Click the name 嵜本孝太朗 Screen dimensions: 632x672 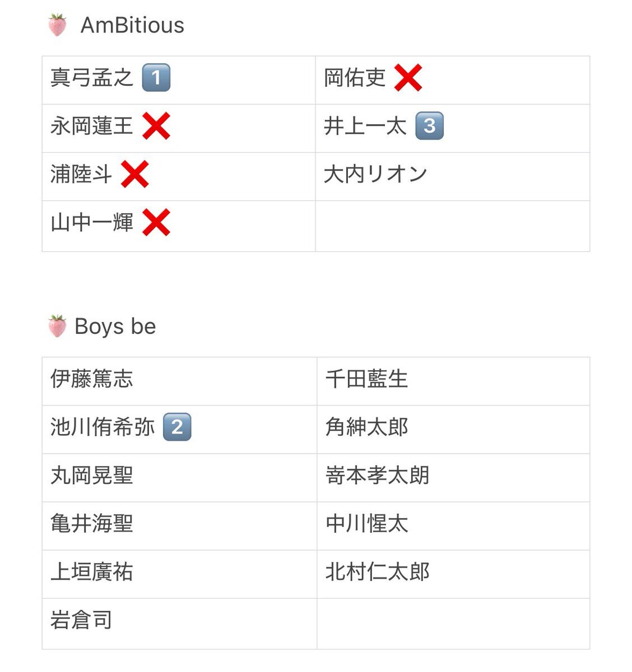pyautogui.click(x=377, y=475)
